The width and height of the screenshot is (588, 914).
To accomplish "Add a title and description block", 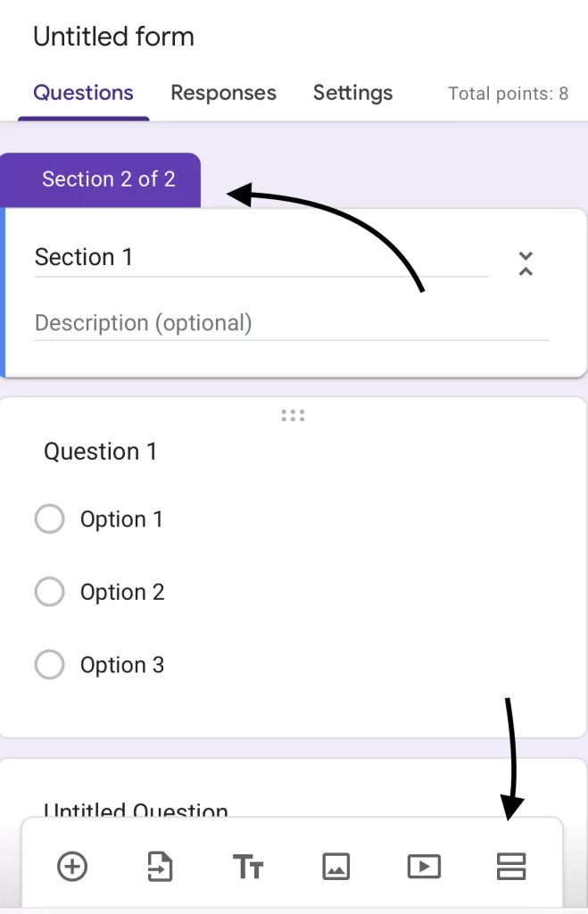I will tap(248, 866).
